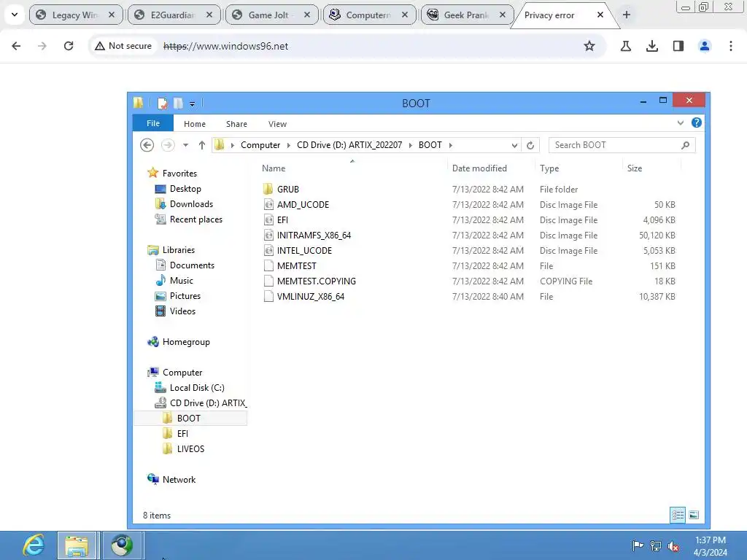Sort by Date modified column header
Screen dimensions: 747x560
coord(491,168)
